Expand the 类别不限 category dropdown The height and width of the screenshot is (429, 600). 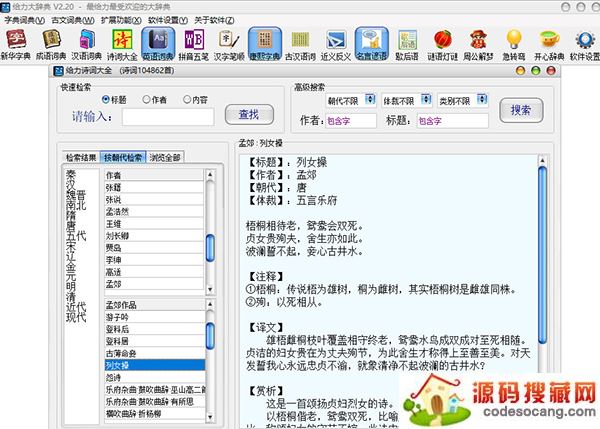460,100
